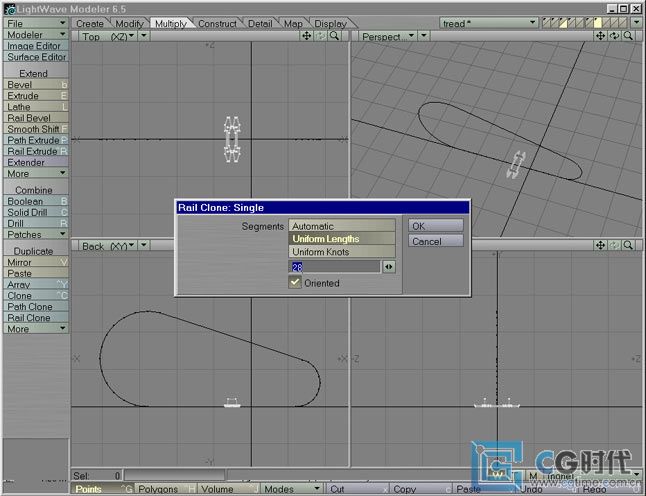Open the Surface Editor
Viewport: 646px width, 496px height.
[36, 57]
